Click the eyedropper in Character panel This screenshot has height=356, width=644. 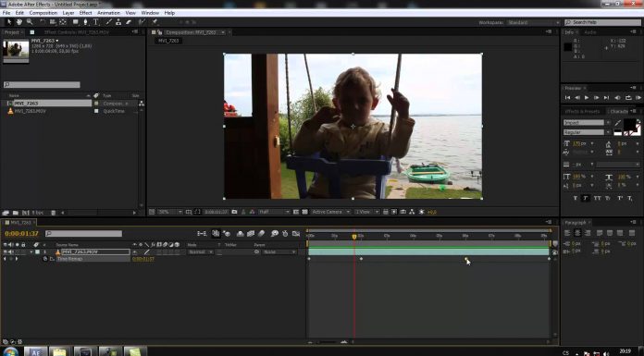tap(618, 123)
